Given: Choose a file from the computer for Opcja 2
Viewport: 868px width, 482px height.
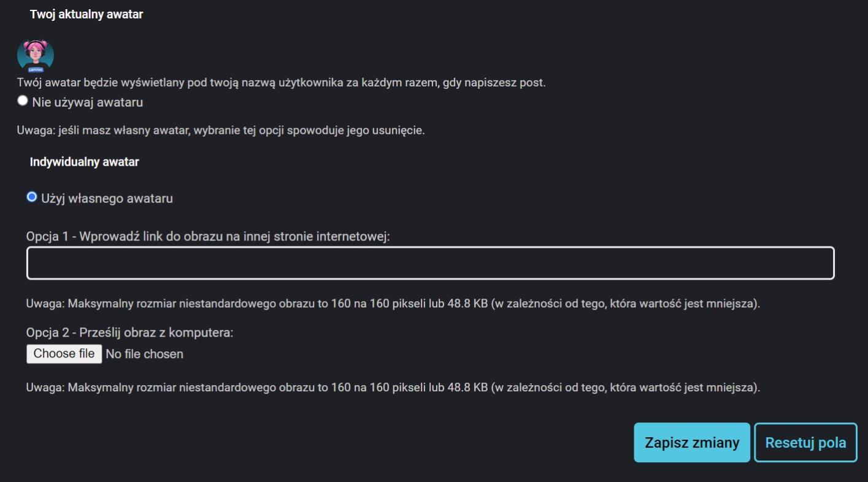Looking at the screenshot, I should coord(63,353).
